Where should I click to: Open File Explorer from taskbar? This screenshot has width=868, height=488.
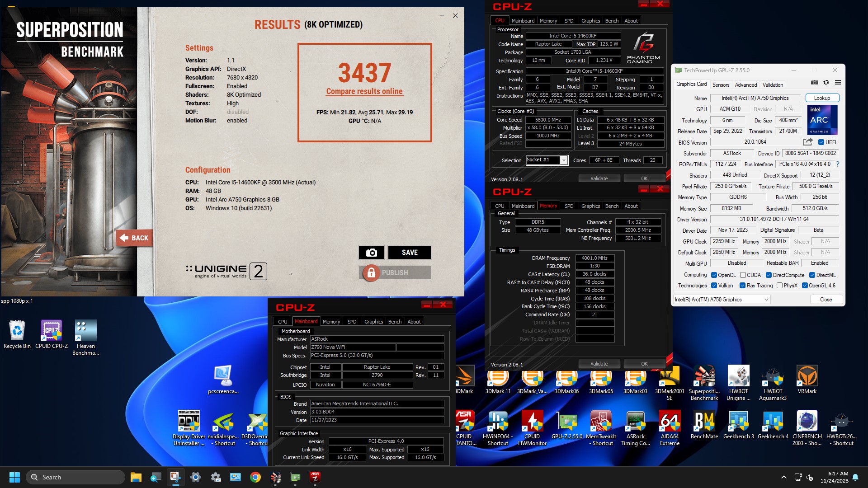136,477
